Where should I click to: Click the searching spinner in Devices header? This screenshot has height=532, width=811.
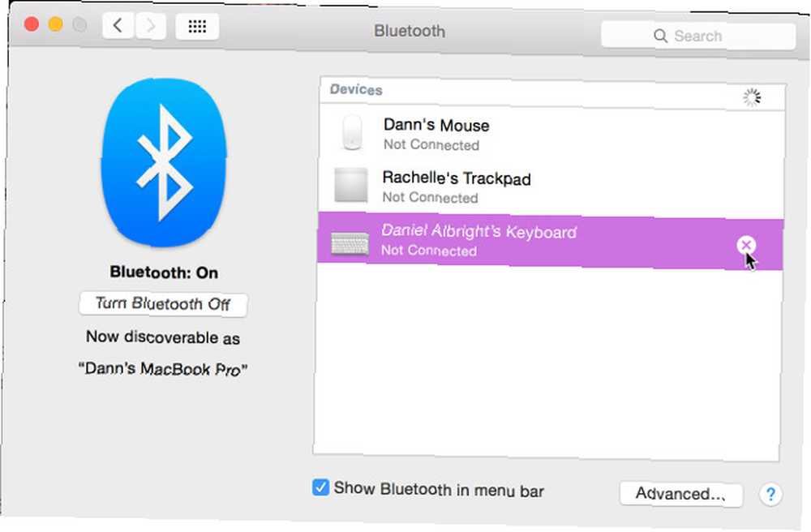coord(752,97)
